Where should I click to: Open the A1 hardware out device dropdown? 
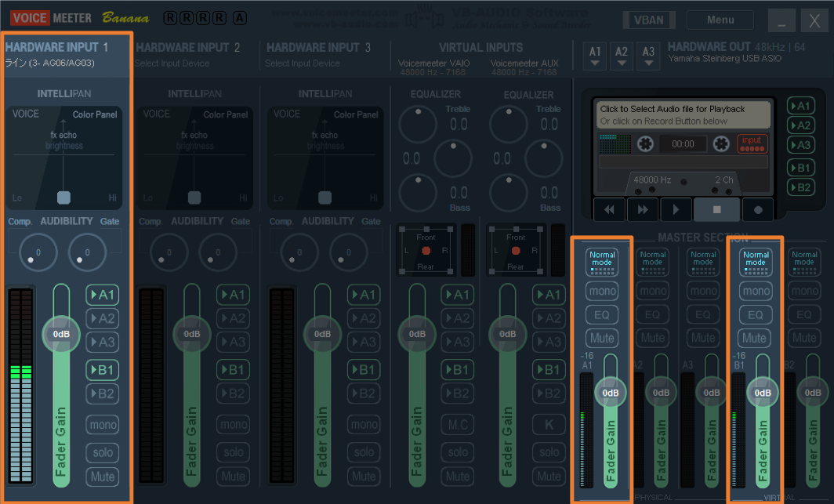(x=595, y=56)
